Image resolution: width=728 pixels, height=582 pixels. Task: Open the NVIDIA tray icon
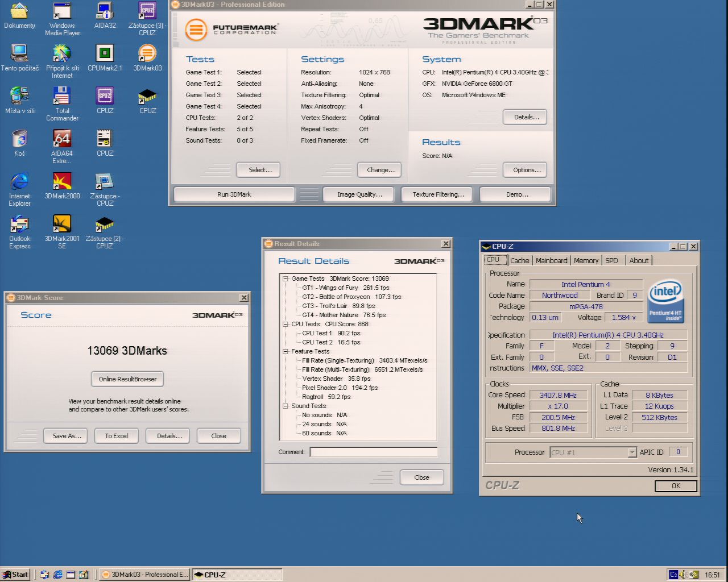[x=694, y=575]
